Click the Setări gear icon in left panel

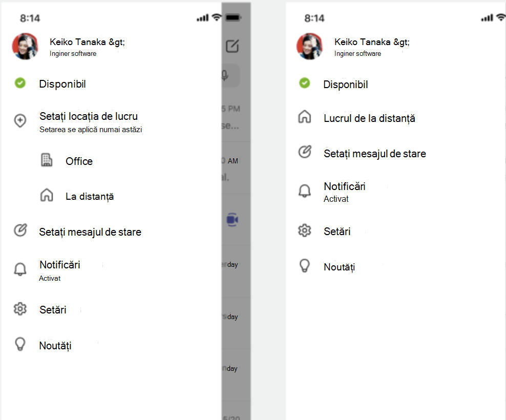20,309
